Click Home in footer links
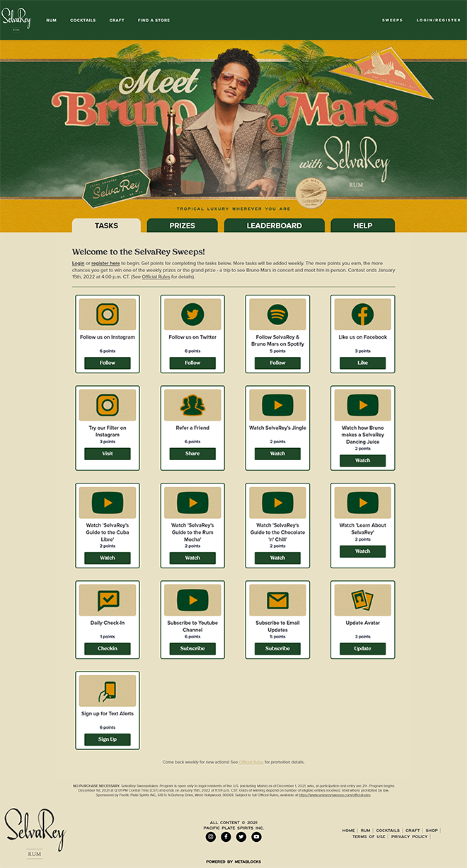This screenshot has height=868, width=467. (x=349, y=831)
